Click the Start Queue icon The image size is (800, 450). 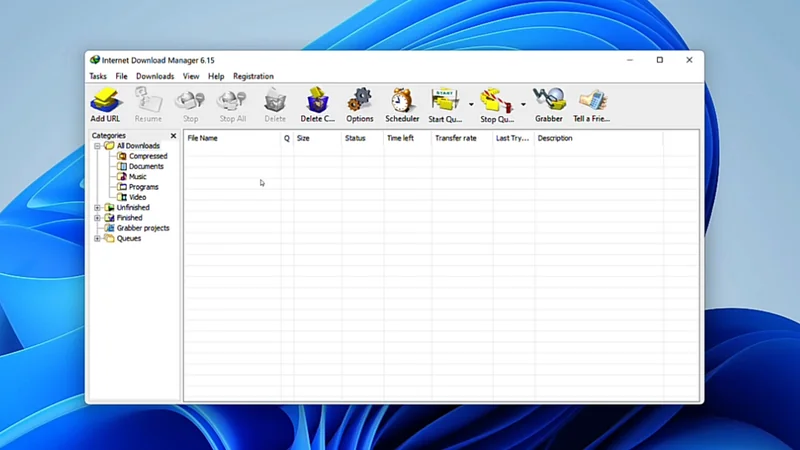pyautogui.click(x=444, y=101)
